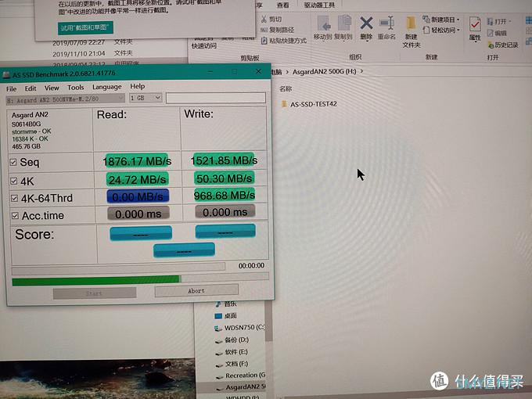Open the Edit menu in AS SSD

point(31,88)
